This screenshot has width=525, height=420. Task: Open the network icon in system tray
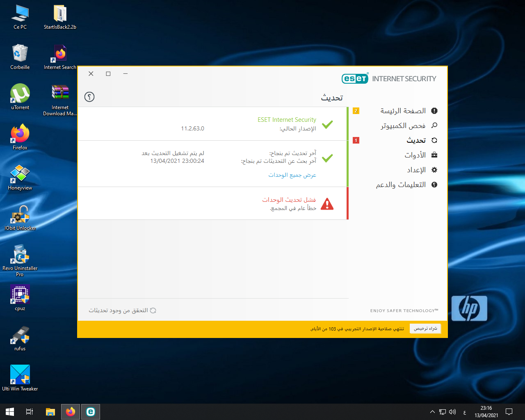[443, 412]
